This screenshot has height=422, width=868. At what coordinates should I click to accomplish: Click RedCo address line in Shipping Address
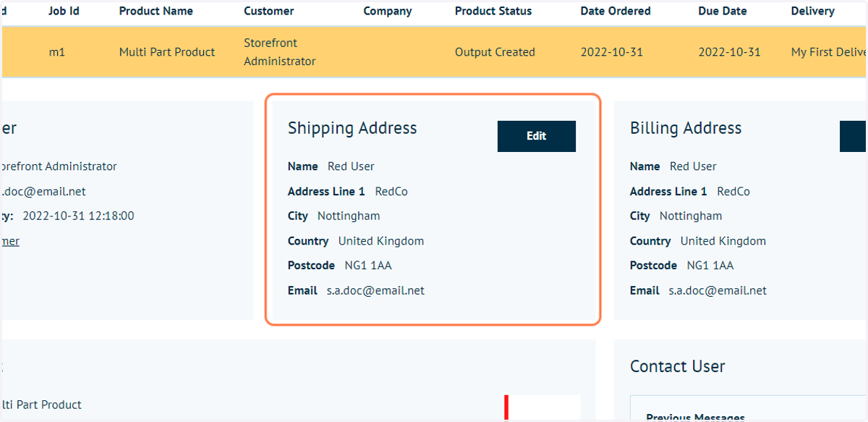(391, 192)
